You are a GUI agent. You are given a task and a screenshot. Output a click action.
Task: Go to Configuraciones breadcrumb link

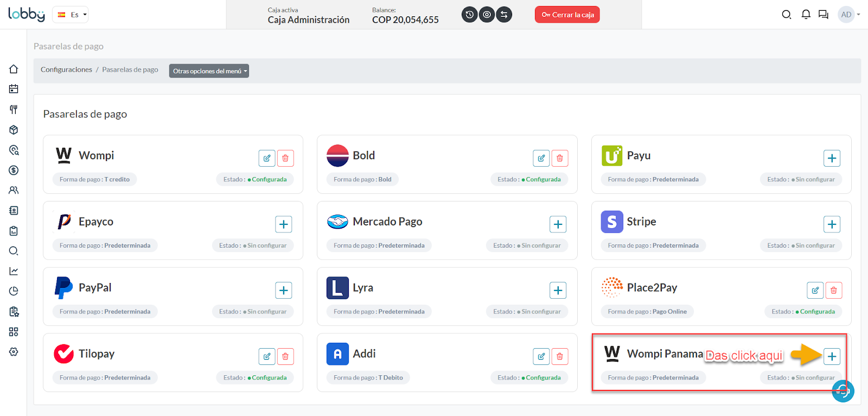66,70
